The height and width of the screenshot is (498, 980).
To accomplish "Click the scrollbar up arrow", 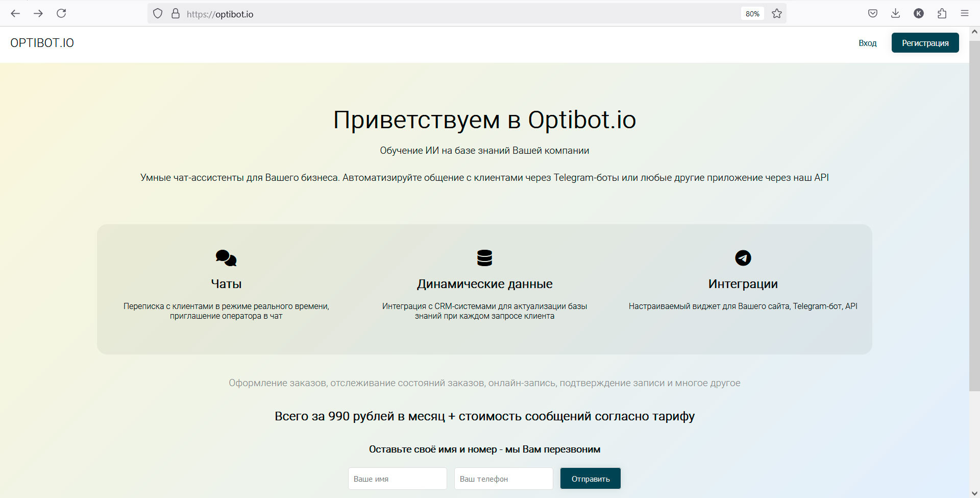I will (x=974, y=32).
